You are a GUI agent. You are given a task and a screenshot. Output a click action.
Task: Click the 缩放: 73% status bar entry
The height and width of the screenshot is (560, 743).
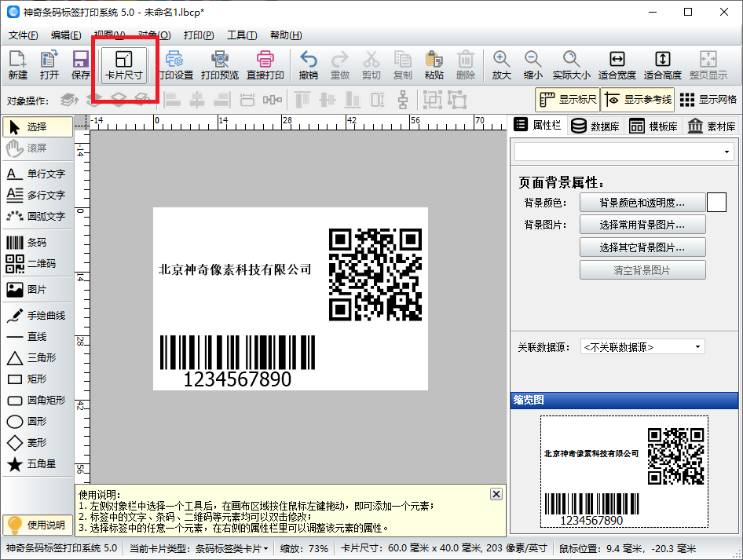(304, 549)
